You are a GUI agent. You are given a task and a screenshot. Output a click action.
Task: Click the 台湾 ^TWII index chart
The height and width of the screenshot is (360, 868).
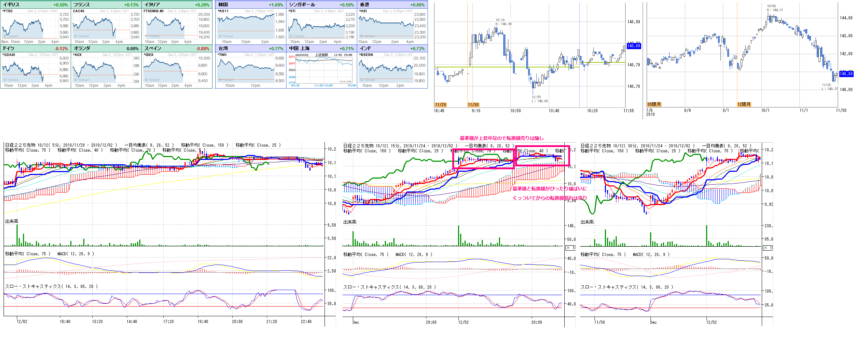[246, 70]
